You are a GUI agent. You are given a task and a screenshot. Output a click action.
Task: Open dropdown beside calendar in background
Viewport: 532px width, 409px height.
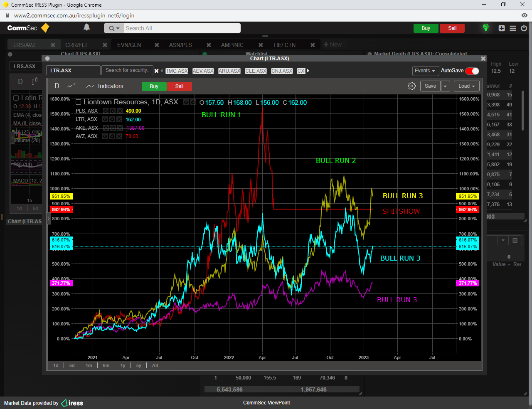pos(503,240)
